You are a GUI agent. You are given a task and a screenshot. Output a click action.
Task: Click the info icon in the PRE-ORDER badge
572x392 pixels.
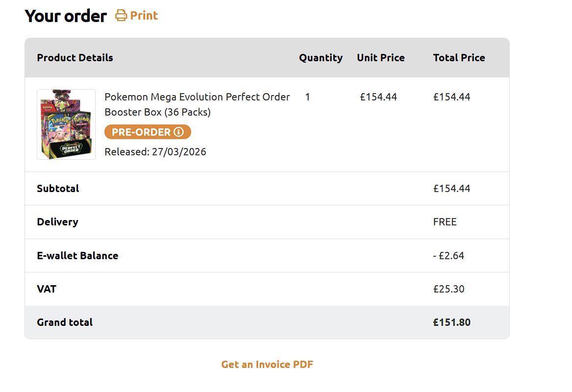click(x=178, y=132)
